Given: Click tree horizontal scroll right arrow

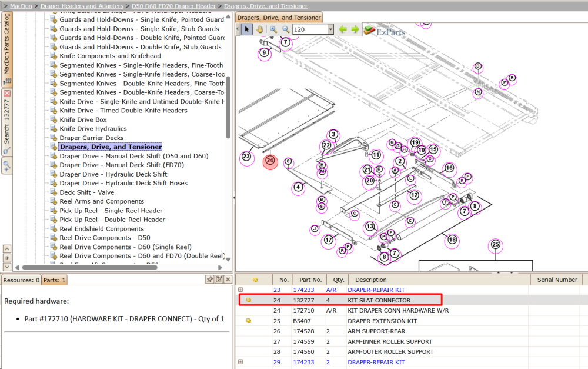Looking at the screenshot, I should (x=220, y=268).
